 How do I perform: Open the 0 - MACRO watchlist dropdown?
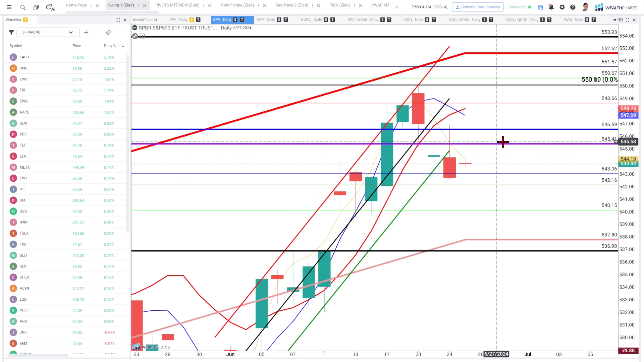[x=48, y=32]
